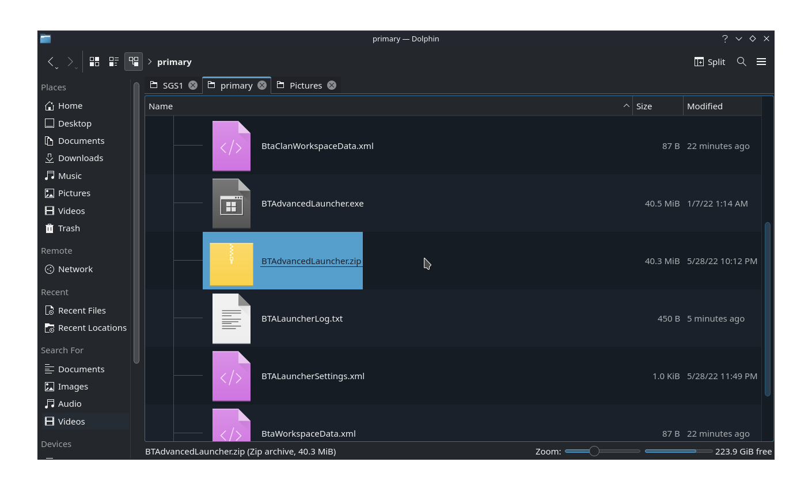Go back to previous folder

pyautogui.click(x=51, y=62)
